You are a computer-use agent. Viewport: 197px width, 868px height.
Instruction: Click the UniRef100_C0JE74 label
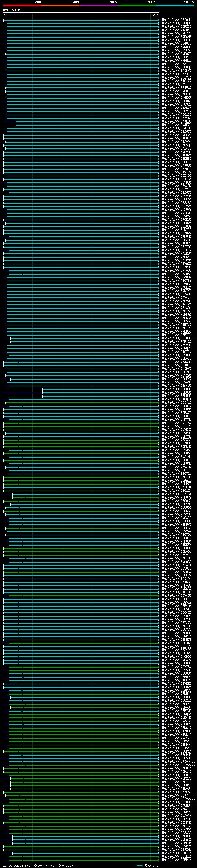pos(176,125)
